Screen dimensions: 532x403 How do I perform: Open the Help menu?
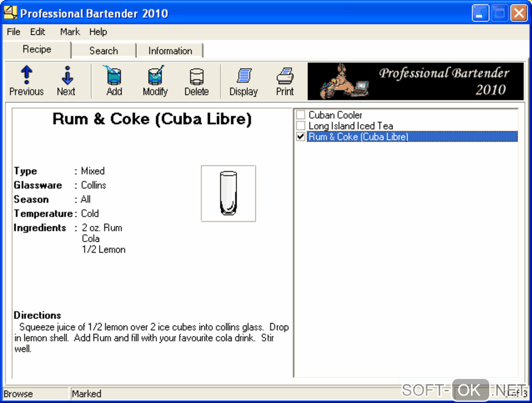[x=98, y=32]
